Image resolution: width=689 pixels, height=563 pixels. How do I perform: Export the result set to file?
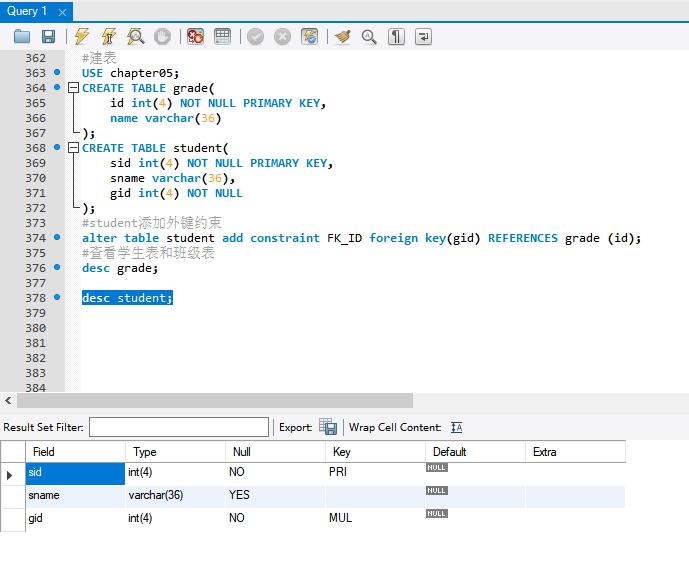[x=328, y=427]
